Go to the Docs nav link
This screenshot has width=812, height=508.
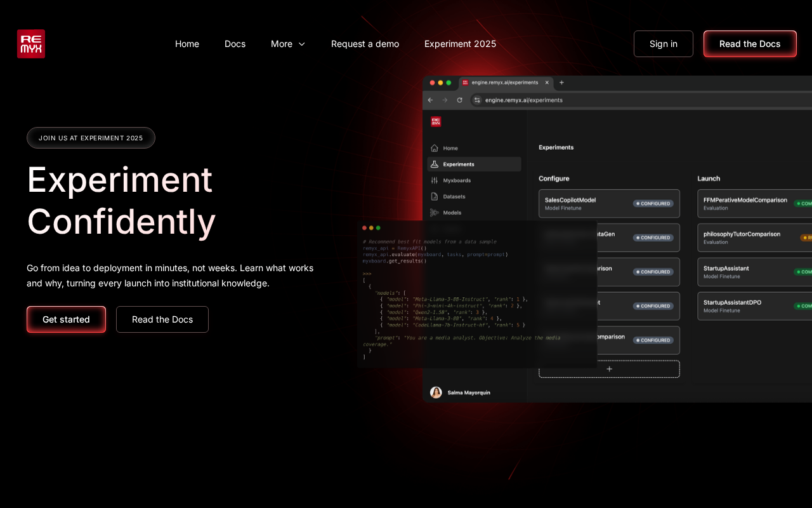click(235, 44)
